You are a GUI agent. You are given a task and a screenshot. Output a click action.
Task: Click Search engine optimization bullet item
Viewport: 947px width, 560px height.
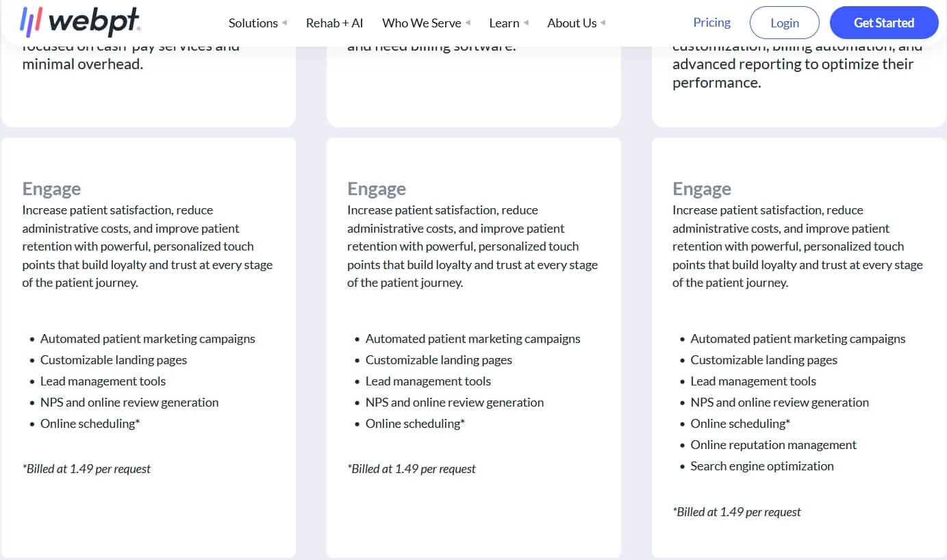(762, 466)
